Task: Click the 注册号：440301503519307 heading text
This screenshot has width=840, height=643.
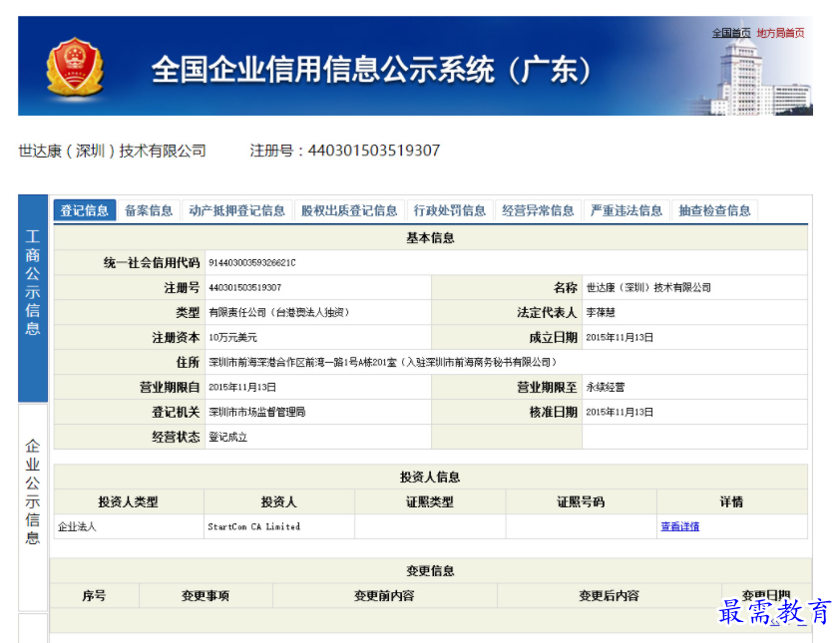Action: (345, 151)
